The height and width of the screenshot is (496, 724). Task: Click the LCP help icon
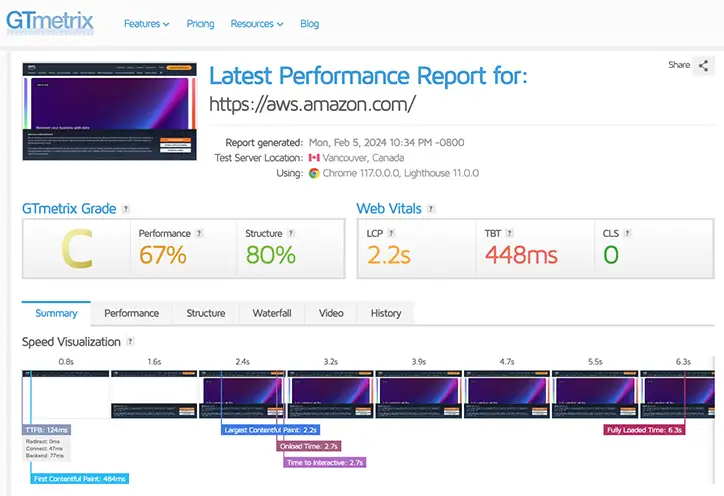391,233
